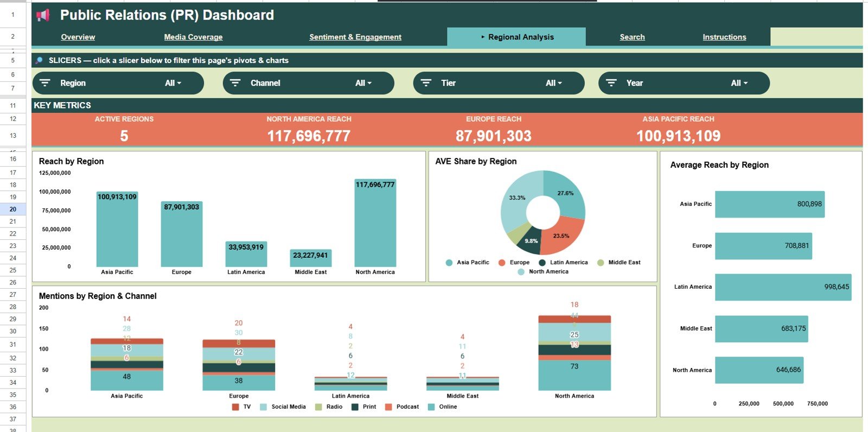Image resolution: width=868 pixels, height=432 pixels.
Task: Open the Year slicer All dropdown
Action: pyautogui.click(x=739, y=83)
